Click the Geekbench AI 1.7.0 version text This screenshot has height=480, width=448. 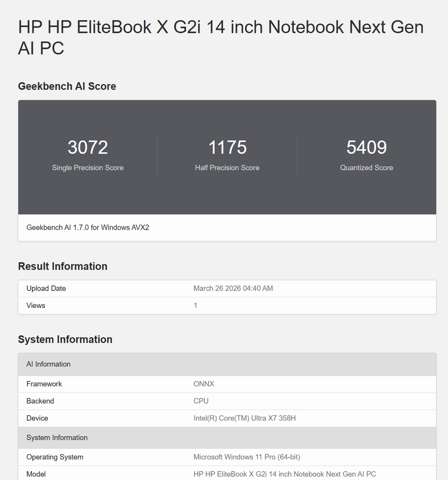88,228
